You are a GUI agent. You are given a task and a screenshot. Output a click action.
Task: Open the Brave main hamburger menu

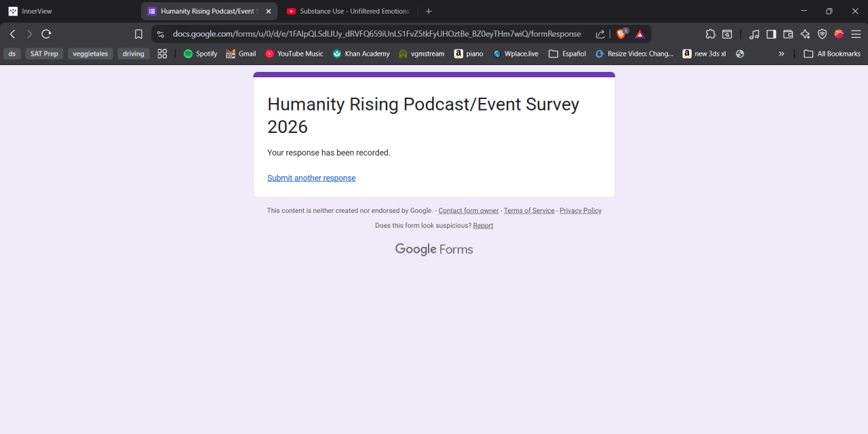[856, 34]
